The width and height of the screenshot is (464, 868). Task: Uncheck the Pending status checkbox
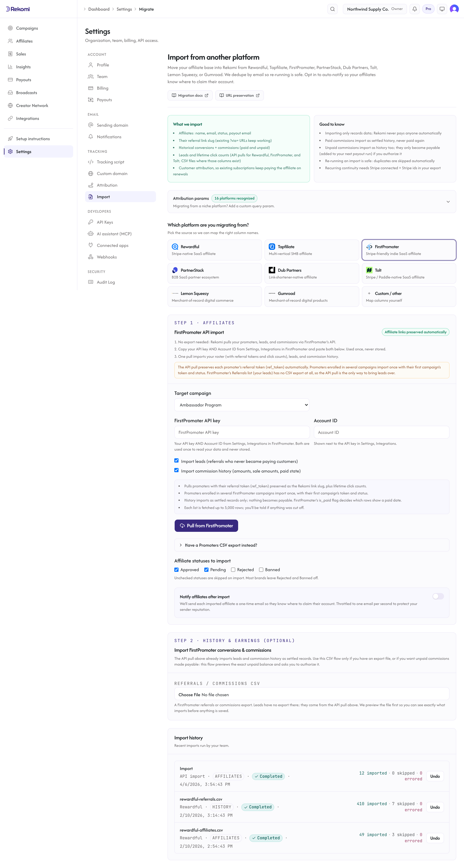[x=206, y=570]
